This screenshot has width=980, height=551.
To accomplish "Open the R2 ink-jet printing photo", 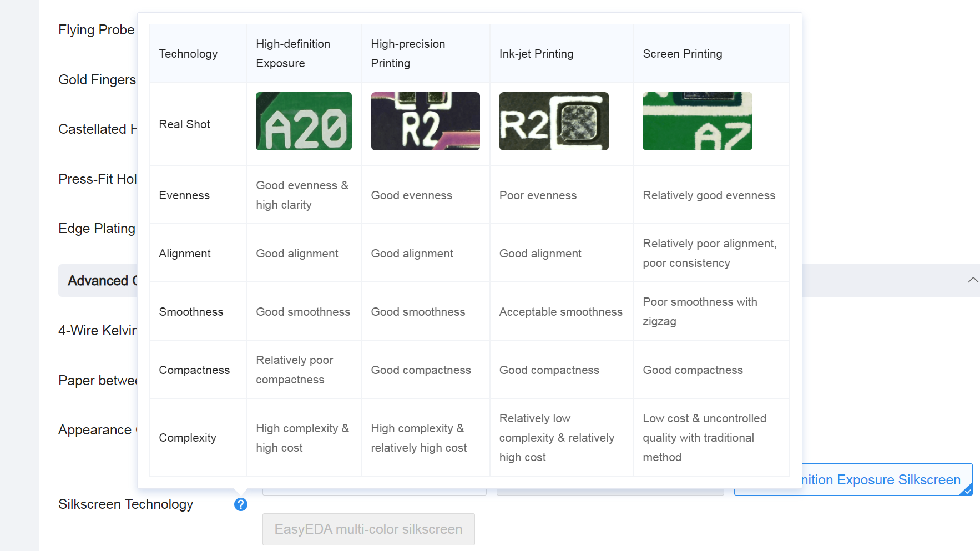I will coord(554,122).
